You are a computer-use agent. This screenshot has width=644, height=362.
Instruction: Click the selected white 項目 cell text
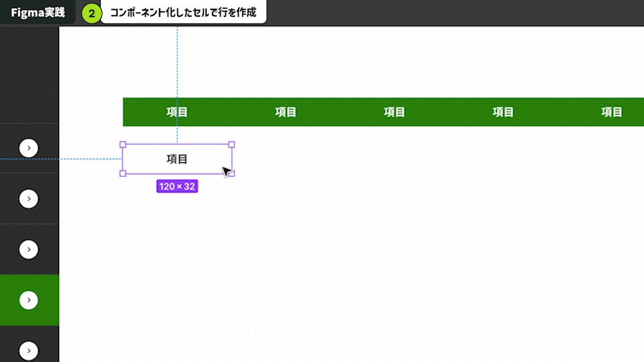(x=177, y=159)
